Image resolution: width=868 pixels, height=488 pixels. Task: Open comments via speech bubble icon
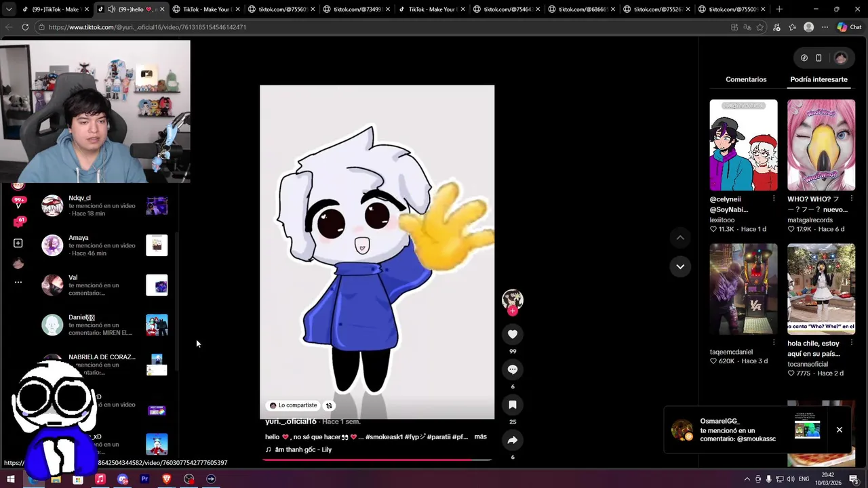coord(513,369)
